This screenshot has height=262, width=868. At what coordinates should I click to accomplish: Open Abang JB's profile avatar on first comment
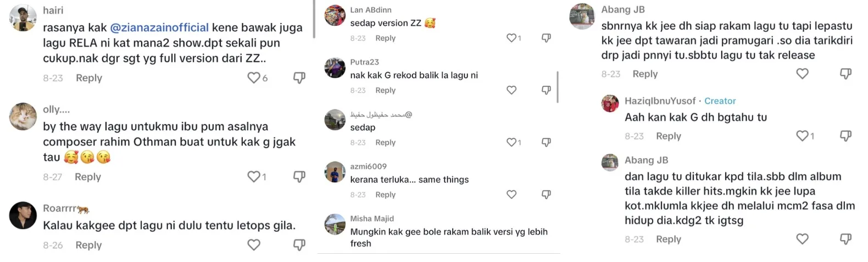pos(582,16)
